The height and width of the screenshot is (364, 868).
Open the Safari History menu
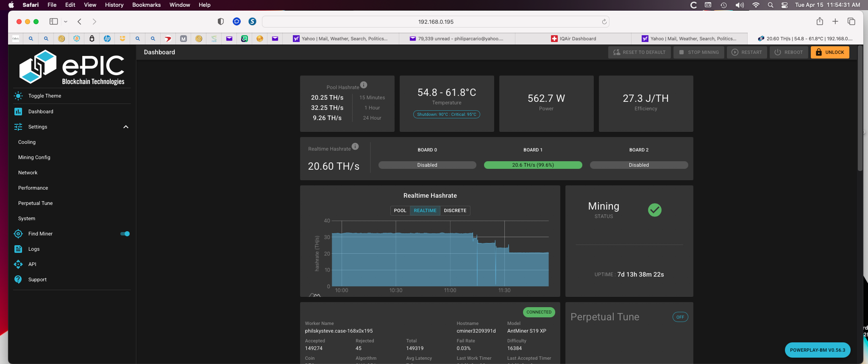[114, 5]
